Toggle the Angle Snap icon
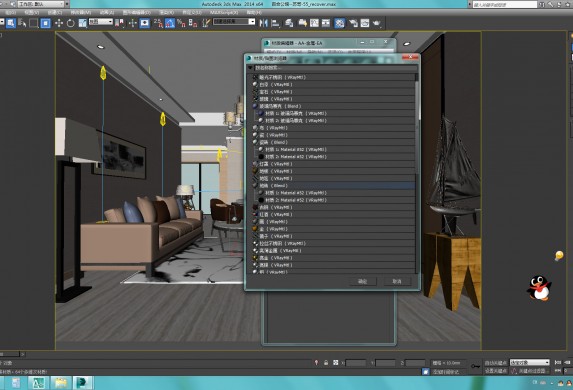 click(170, 23)
